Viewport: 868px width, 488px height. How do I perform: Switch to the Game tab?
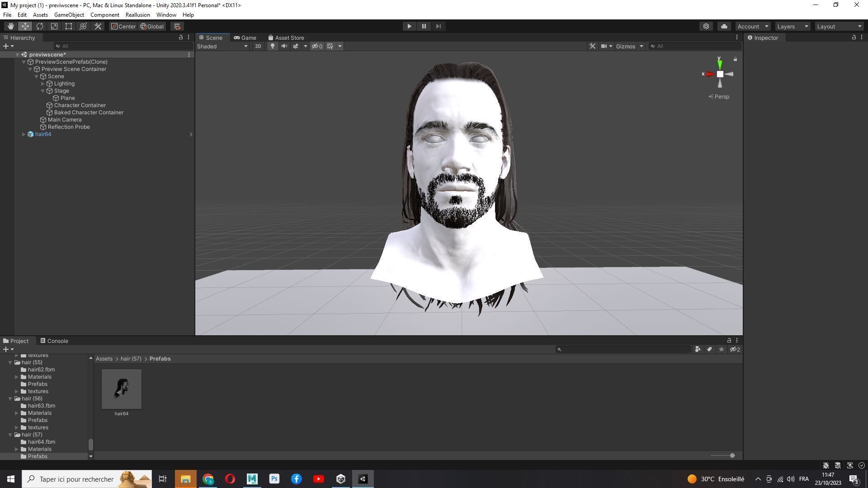coord(245,38)
